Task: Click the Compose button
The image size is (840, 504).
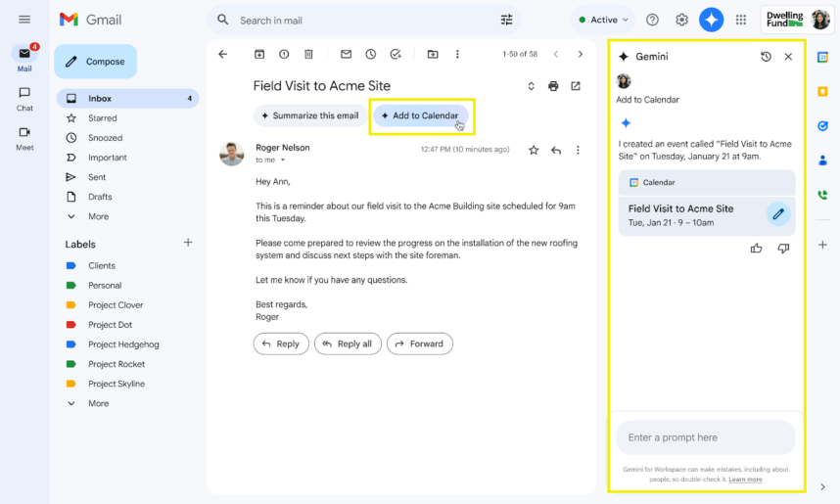Action: coord(95,62)
